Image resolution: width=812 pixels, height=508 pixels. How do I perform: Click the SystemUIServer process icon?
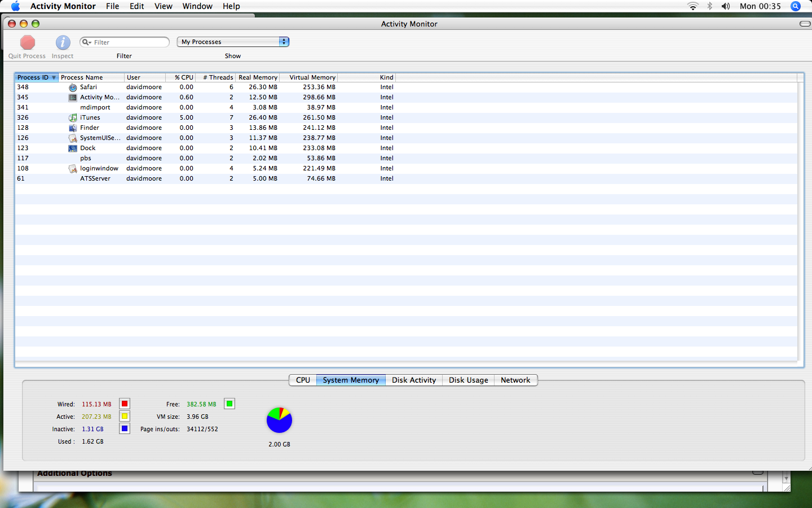click(x=73, y=138)
